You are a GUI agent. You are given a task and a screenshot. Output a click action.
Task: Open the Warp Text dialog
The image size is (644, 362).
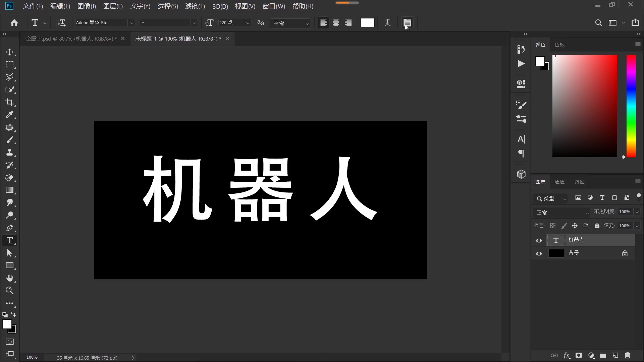click(387, 22)
